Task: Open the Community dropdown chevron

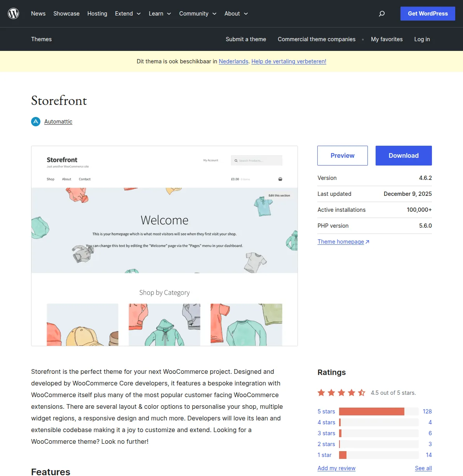Action: pos(214,14)
